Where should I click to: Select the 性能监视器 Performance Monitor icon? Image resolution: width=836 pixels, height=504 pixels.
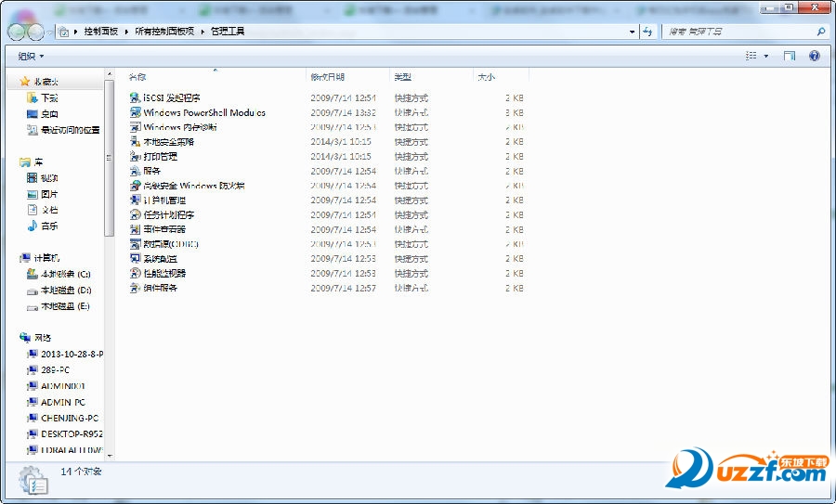coord(135,274)
